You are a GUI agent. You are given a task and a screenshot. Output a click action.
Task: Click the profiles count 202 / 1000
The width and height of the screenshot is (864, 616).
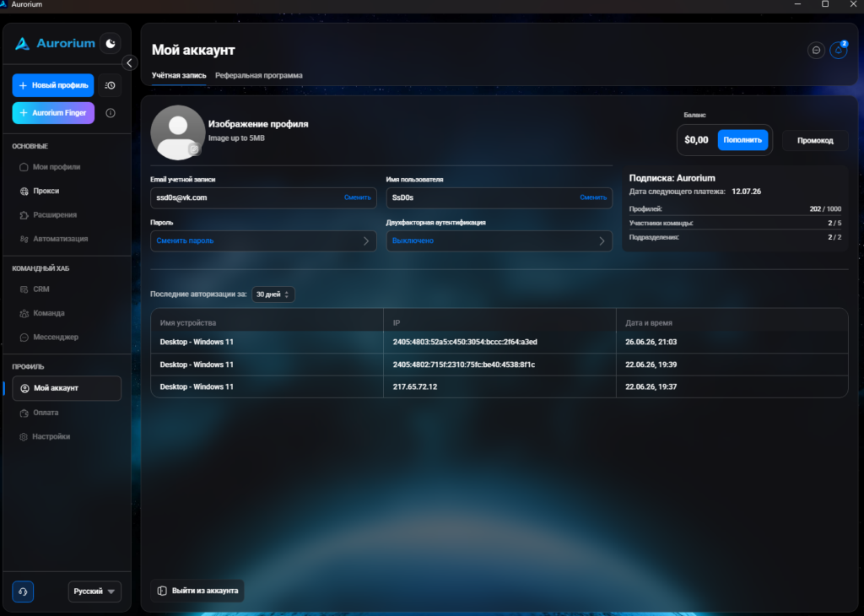pos(825,209)
